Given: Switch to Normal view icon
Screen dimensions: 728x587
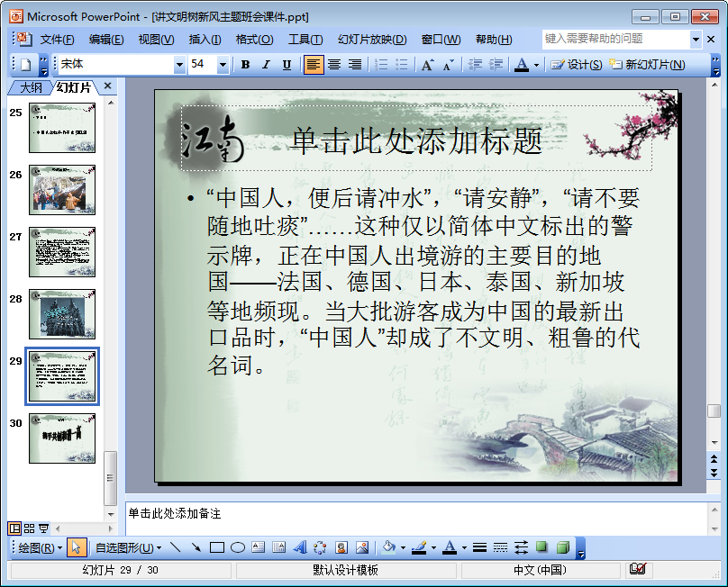Looking at the screenshot, I should click(14, 528).
